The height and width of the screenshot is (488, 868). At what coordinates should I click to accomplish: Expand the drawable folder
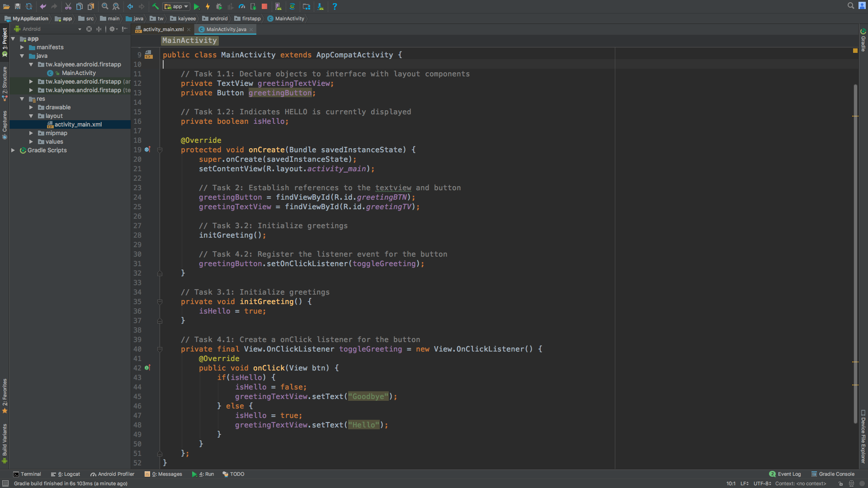click(31, 108)
